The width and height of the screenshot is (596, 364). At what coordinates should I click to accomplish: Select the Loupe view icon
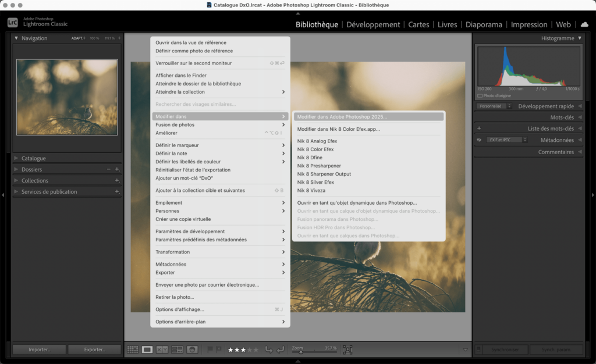(x=147, y=349)
